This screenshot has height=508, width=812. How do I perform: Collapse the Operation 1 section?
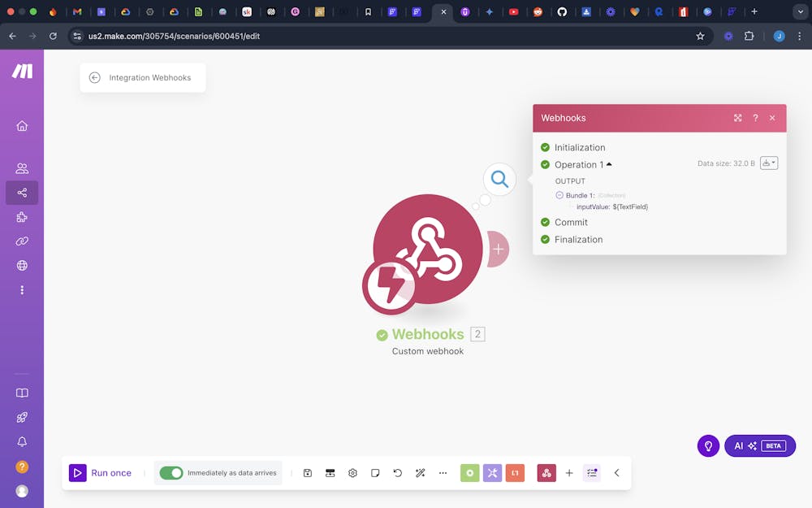610,164
